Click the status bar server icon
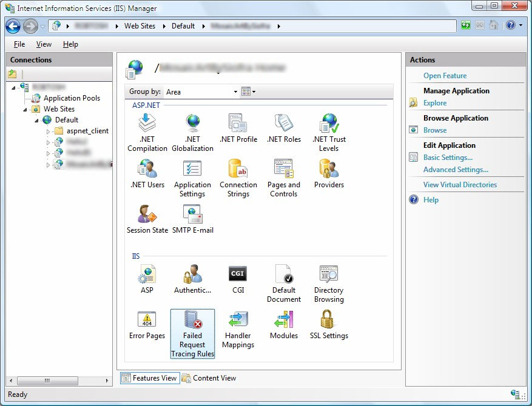 click(x=515, y=393)
